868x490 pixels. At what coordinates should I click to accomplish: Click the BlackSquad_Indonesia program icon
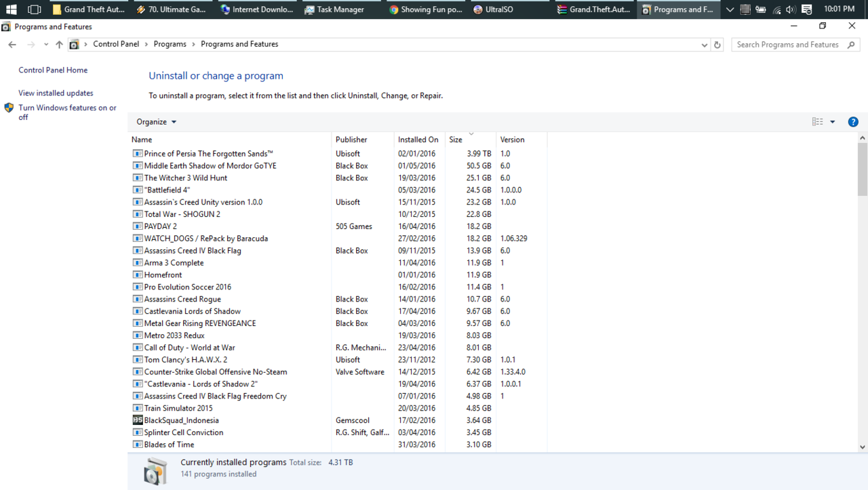(138, 420)
